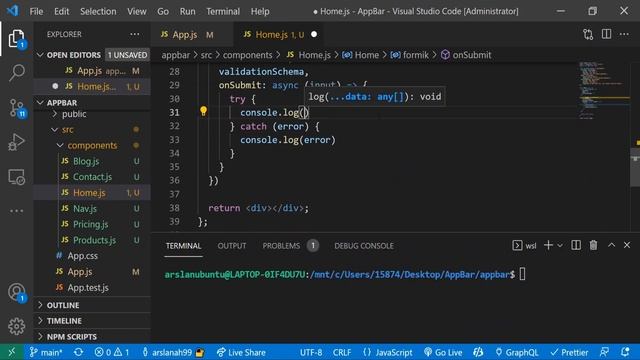This screenshot has height=360, width=640.
Task: Open the Search view in activity bar
Action: [17, 73]
